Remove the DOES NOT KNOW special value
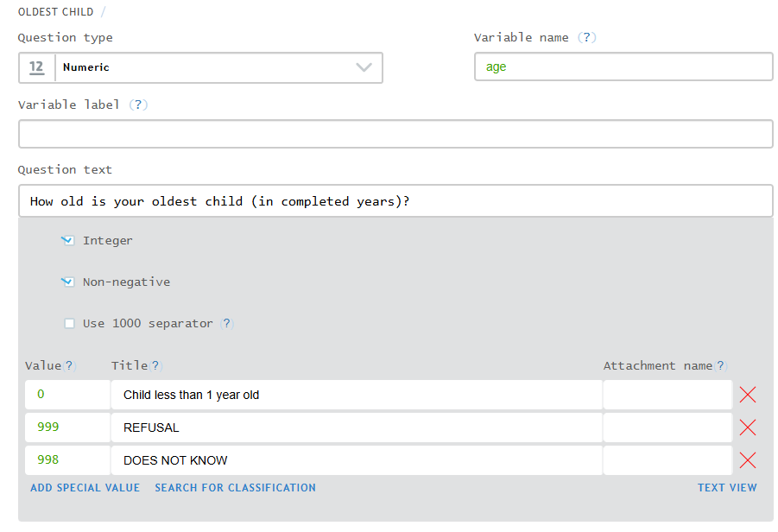This screenshot has height=532, width=778. tap(748, 460)
